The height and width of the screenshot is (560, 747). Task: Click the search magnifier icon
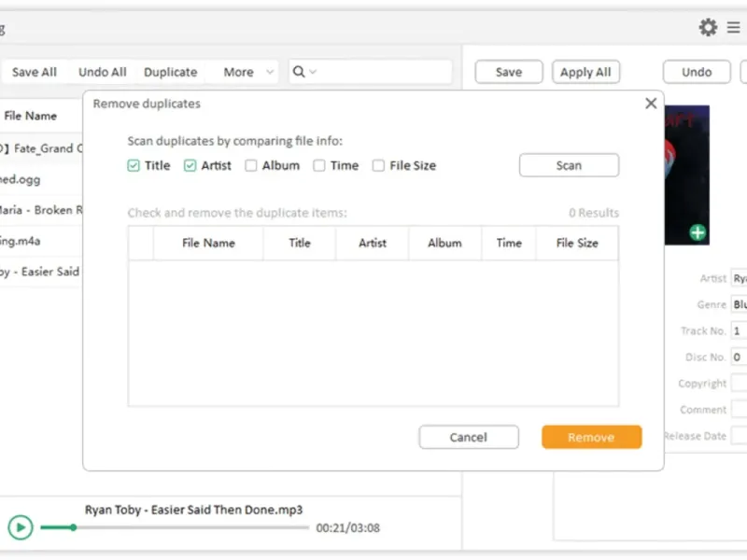point(298,72)
